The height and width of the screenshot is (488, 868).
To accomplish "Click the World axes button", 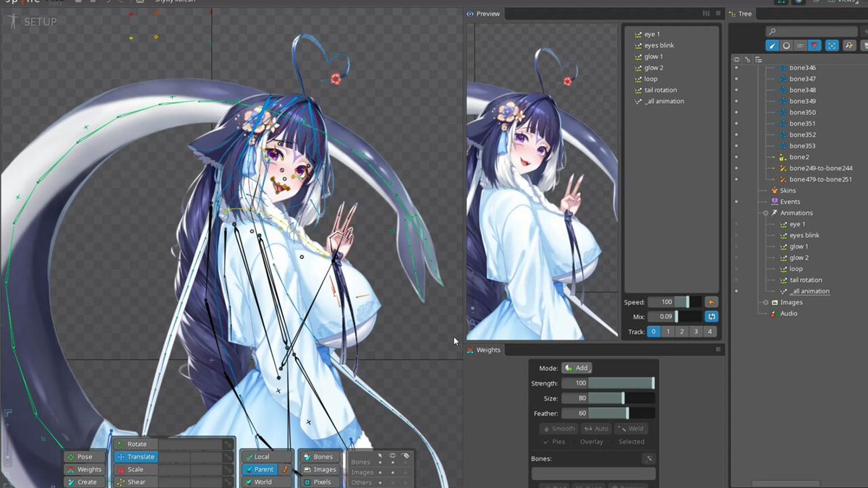I will coord(268,481).
